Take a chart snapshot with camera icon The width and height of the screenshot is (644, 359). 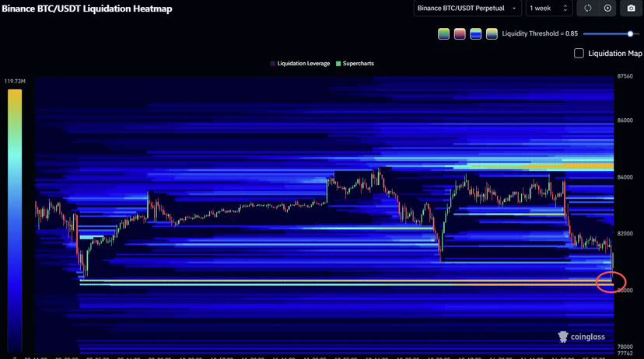coord(632,9)
